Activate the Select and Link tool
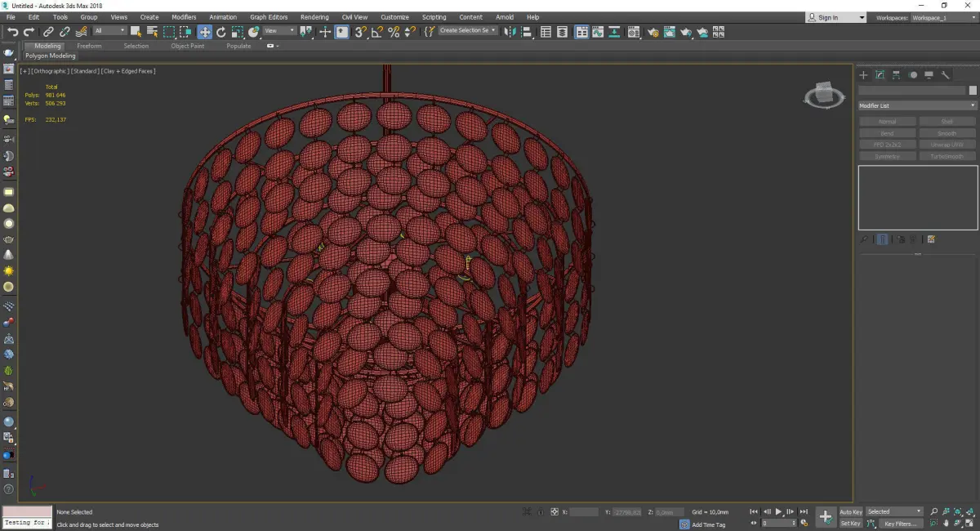Screen dimensions: 980x531 (49, 32)
